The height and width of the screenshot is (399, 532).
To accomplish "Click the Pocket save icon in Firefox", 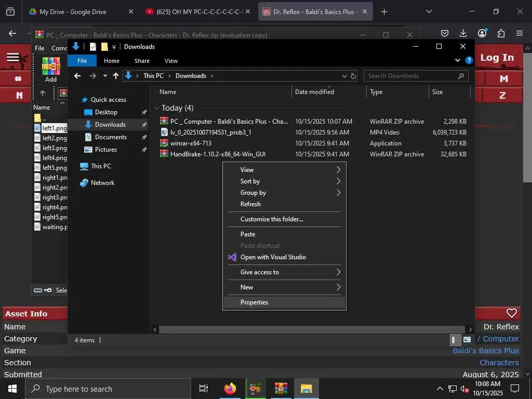I will tap(445, 33).
